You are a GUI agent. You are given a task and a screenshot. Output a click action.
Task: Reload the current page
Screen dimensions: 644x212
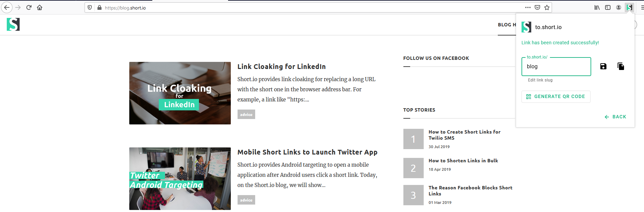(29, 7)
